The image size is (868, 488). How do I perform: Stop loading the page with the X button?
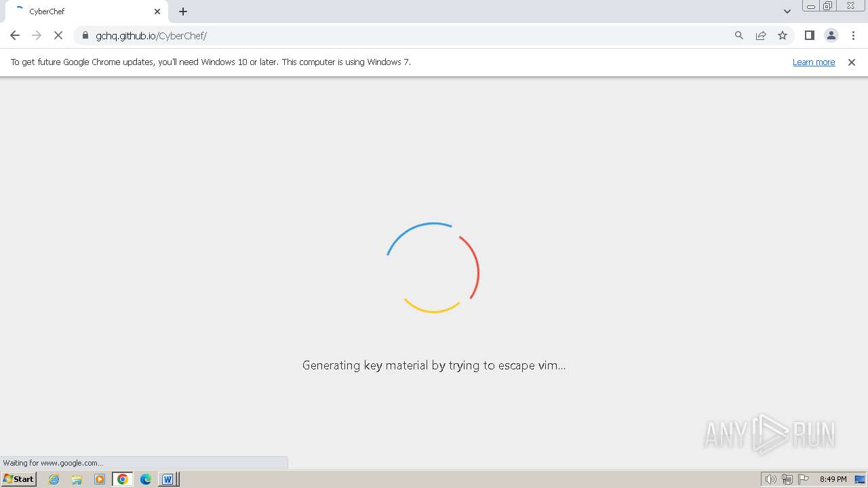pyautogui.click(x=58, y=35)
